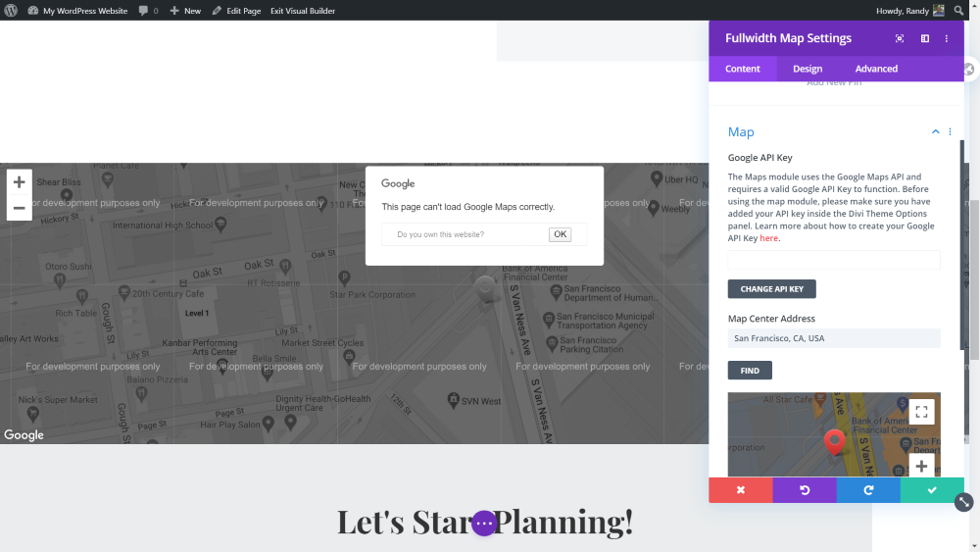
Task: Click the WordPress logo in admin bar
Action: coord(11,11)
